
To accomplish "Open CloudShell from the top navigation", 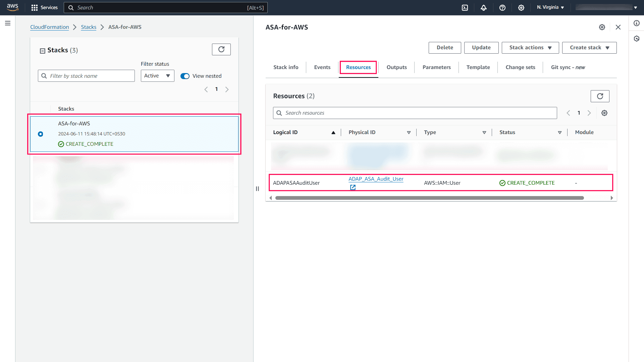I will (x=465, y=7).
